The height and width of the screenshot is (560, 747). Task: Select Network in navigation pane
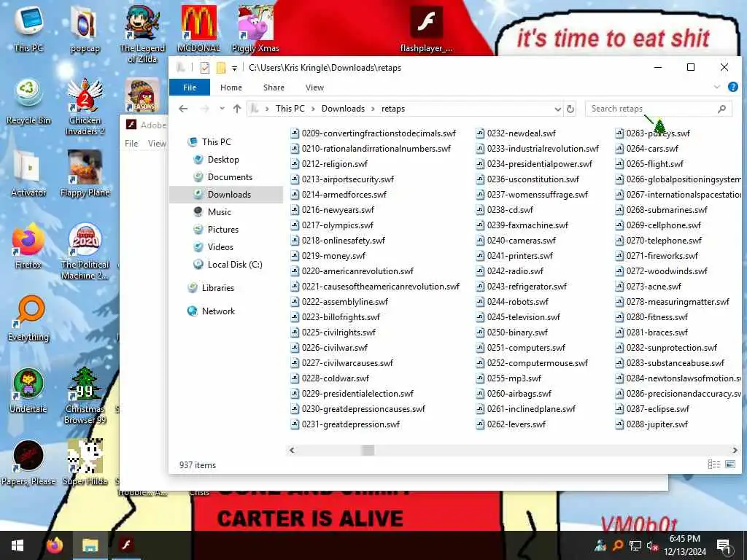[x=218, y=311]
